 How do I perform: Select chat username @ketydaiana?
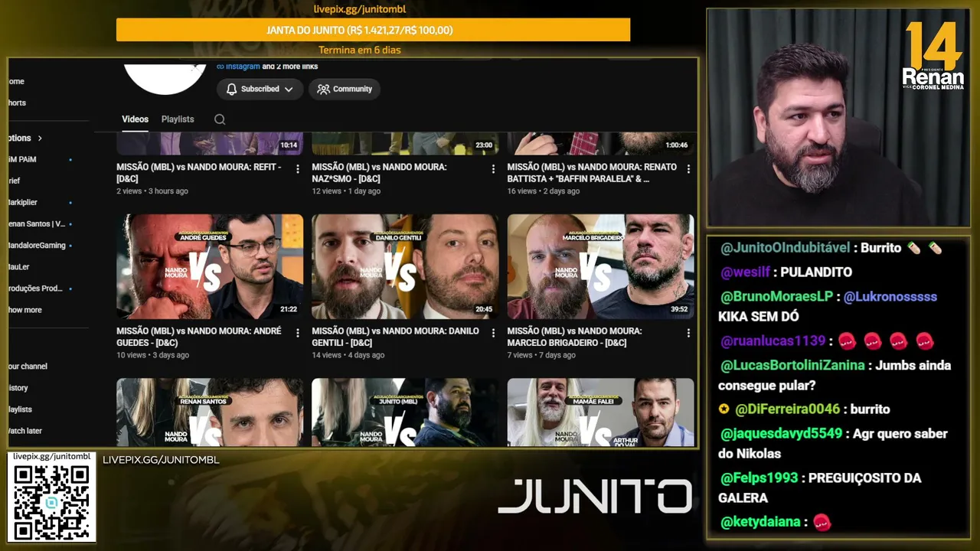(x=761, y=522)
